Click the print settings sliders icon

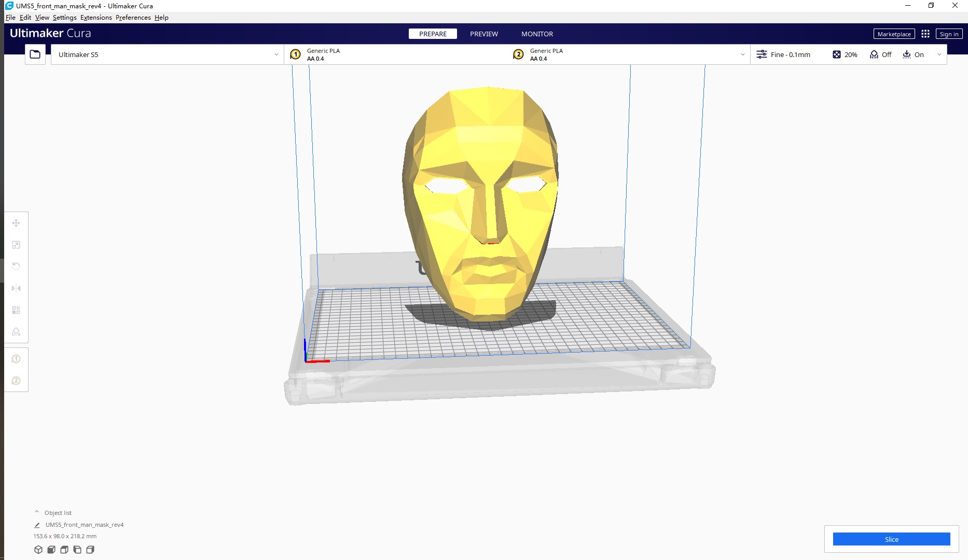[x=762, y=54]
